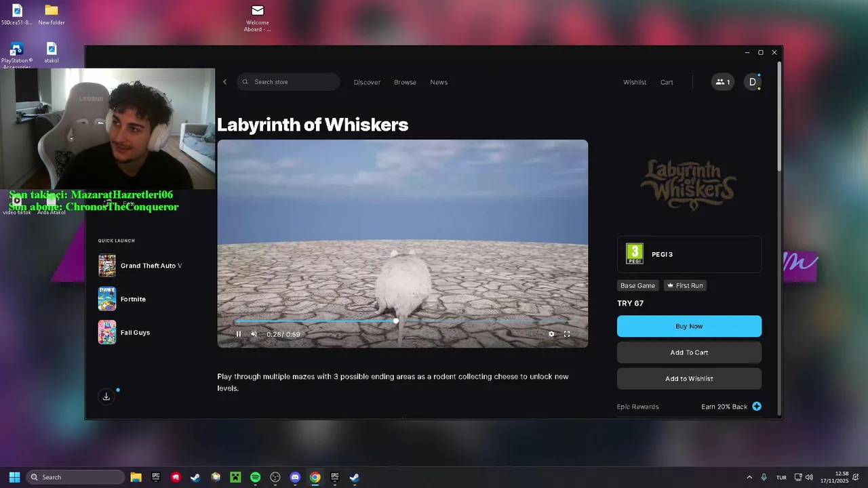Open the PEGI 3 rating box
The image size is (868, 488).
point(689,254)
